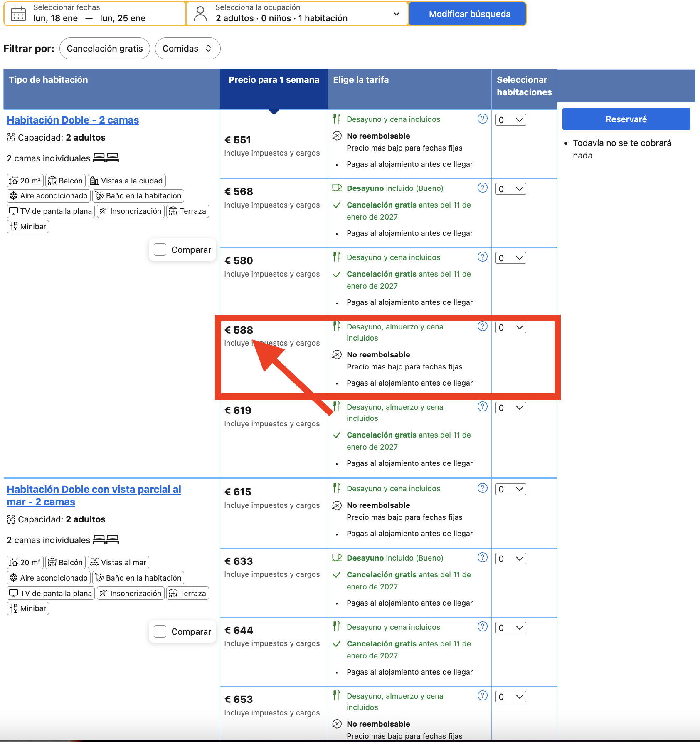Open room quantity dropdown for €580

click(x=510, y=258)
